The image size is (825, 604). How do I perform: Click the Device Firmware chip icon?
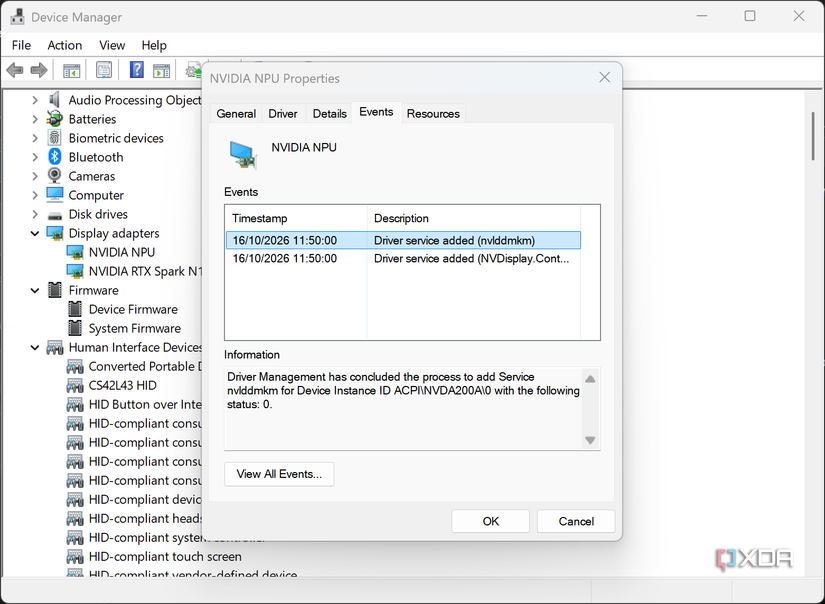[x=75, y=309]
